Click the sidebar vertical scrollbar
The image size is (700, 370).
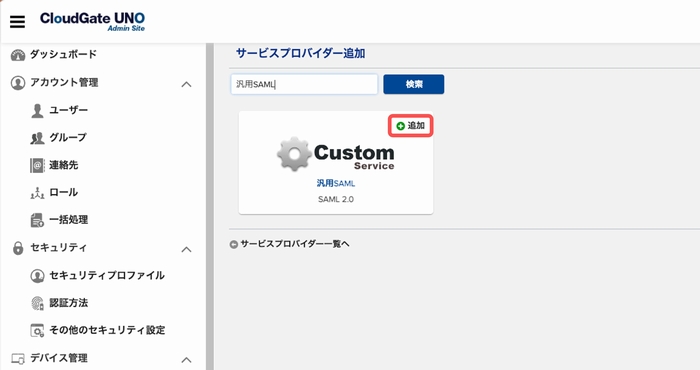pos(210,207)
